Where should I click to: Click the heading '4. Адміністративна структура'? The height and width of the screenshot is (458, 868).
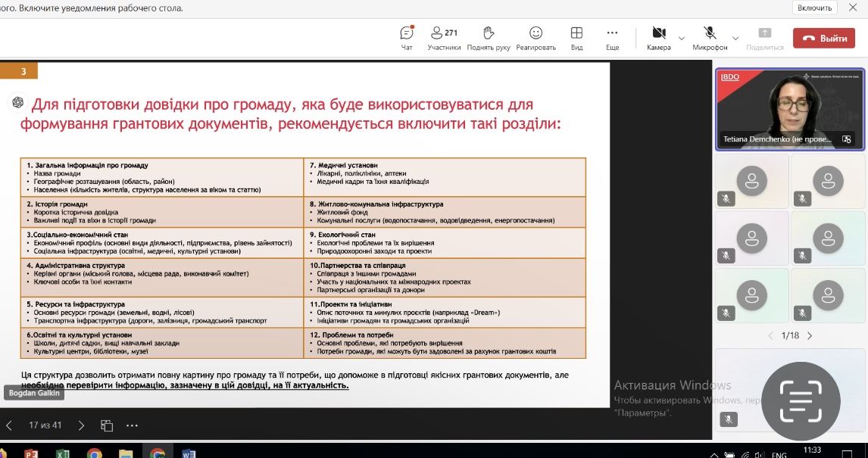tap(76, 266)
